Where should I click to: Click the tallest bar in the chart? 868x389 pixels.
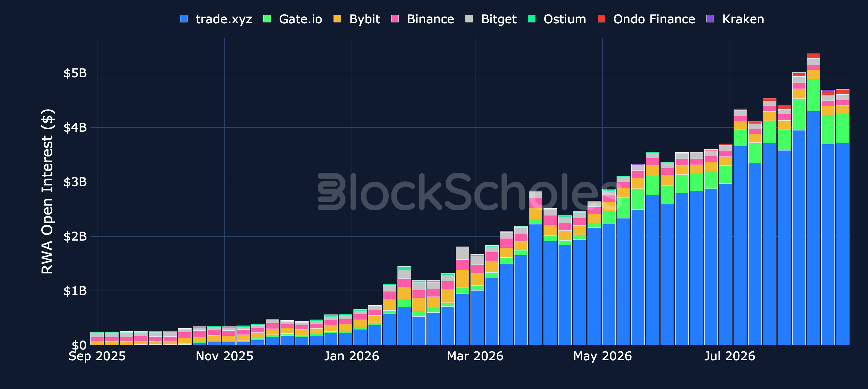coord(814,199)
